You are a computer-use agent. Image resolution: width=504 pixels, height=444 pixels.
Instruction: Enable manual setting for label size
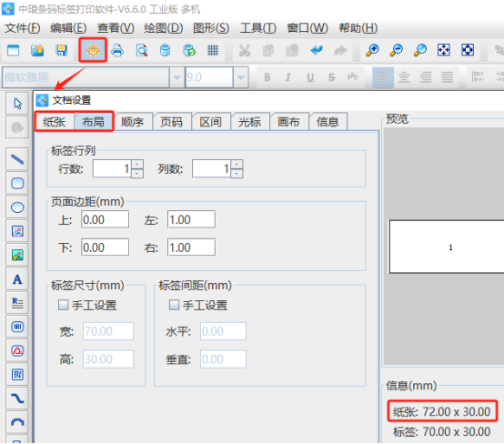point(63,305)
